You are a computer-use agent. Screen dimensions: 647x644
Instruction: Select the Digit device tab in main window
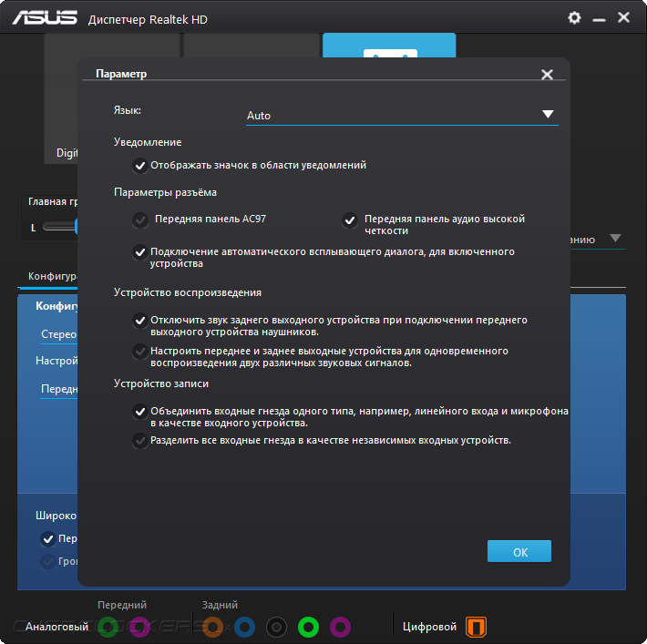[61, 99]
